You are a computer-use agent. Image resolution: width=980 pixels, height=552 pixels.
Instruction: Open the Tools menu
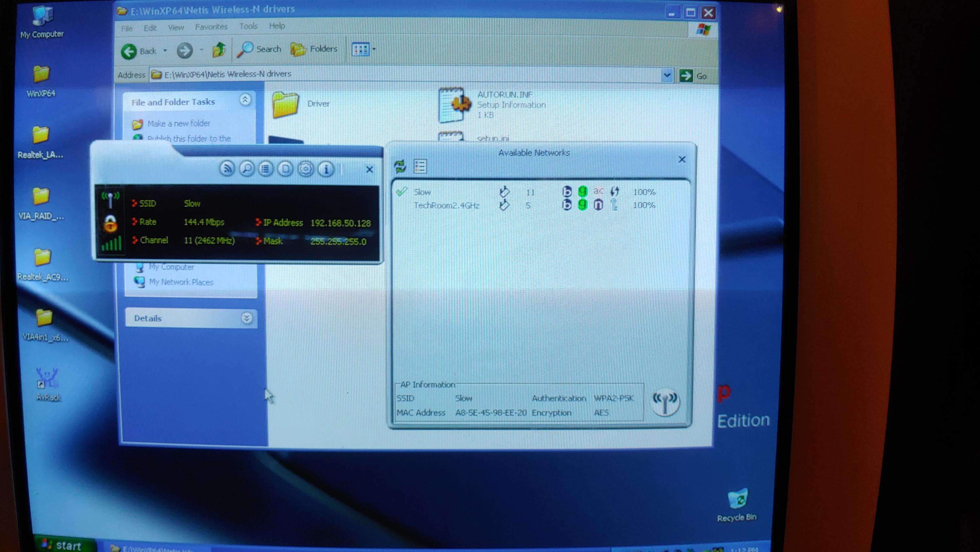[248, 26]
